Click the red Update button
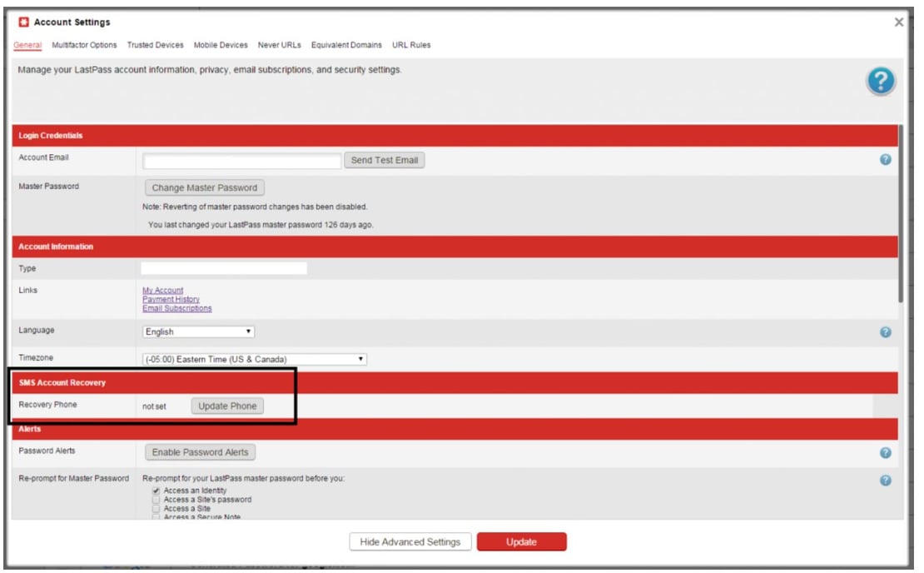Image resolution: width=924 pixels, height=573 pixels. pos(521,541)
